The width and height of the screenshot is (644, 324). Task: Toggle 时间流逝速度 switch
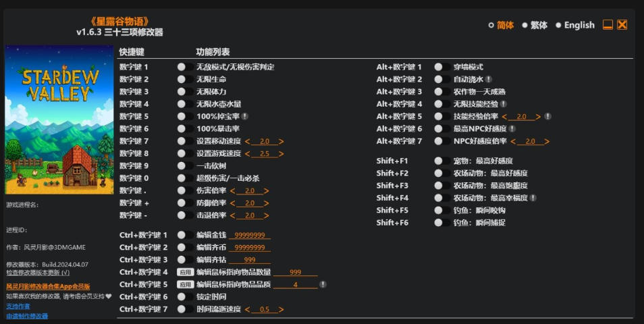tap(185, 308)
